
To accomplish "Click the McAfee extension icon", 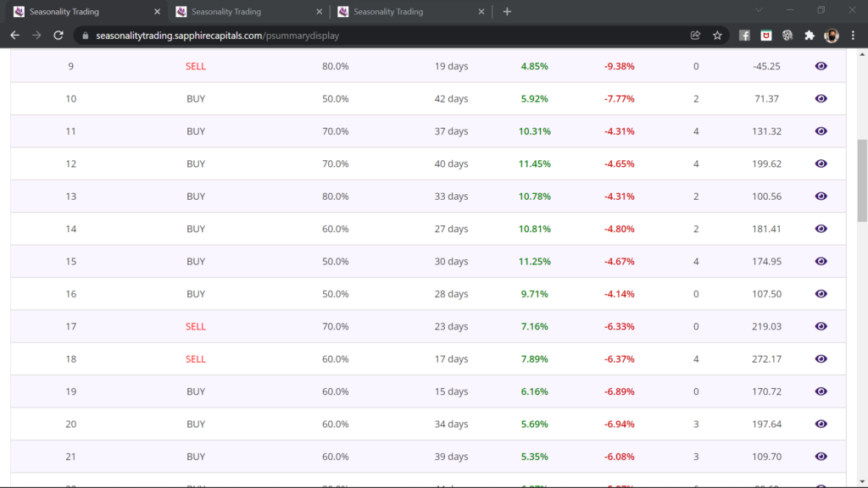I will click(x=765, y=36).
